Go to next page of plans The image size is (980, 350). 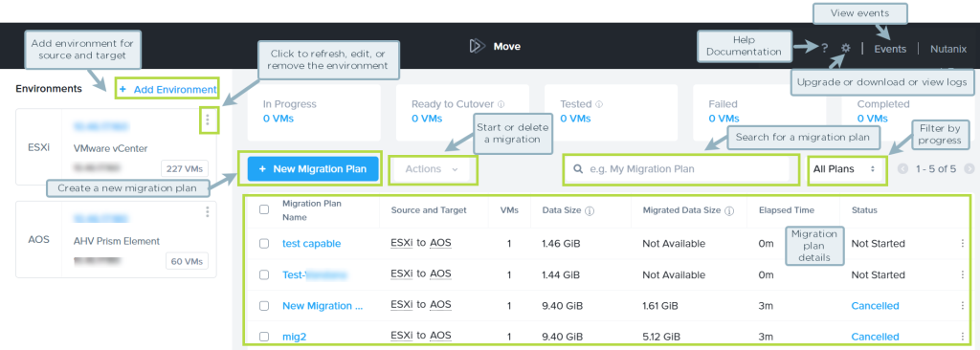point(969,168)
